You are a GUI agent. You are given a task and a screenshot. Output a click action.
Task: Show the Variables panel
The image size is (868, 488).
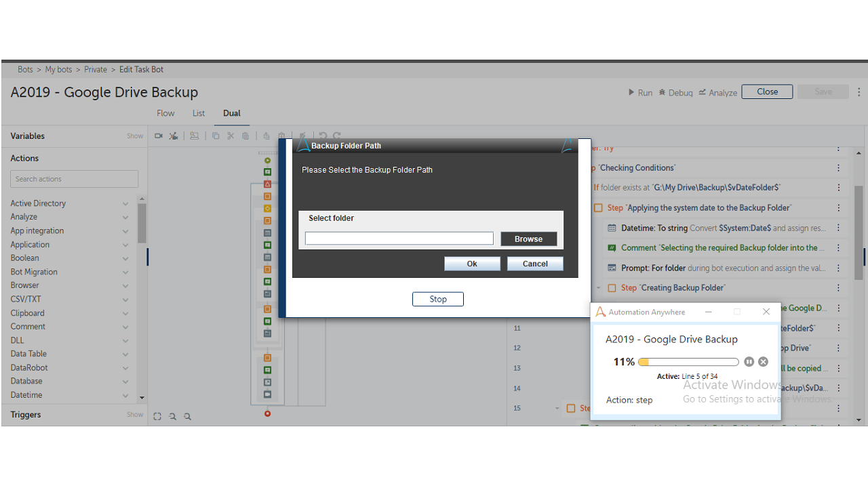[135, 136]
